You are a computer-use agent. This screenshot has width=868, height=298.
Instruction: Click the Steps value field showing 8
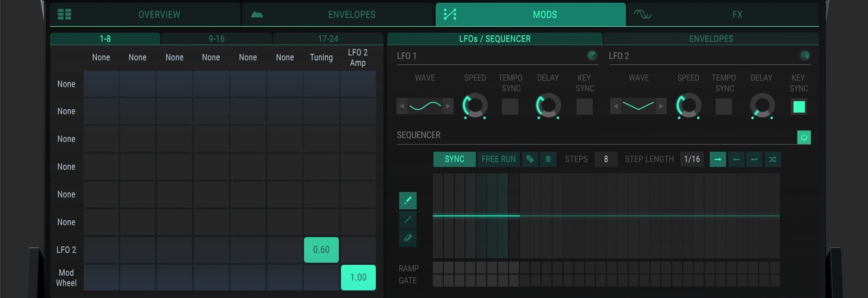click(x=606, y=159)
